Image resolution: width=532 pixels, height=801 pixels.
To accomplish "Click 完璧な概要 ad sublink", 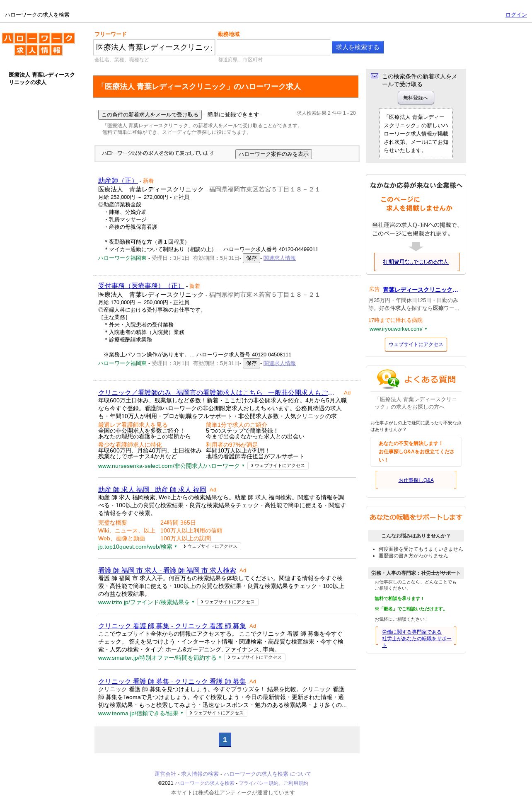I will [x=113, y=523].
